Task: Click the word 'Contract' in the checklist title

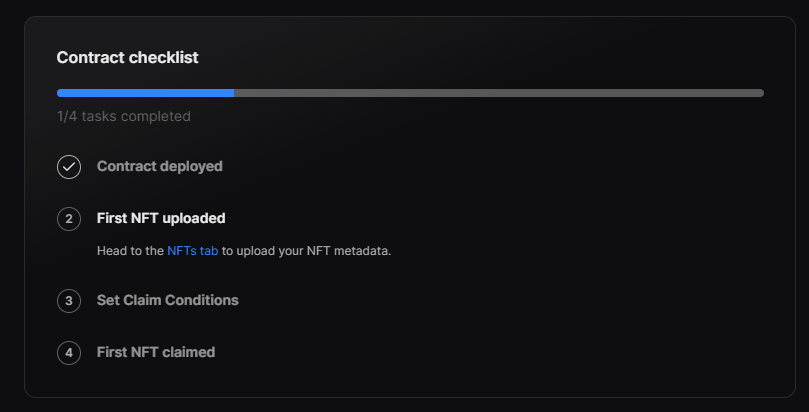Action: 91,58
